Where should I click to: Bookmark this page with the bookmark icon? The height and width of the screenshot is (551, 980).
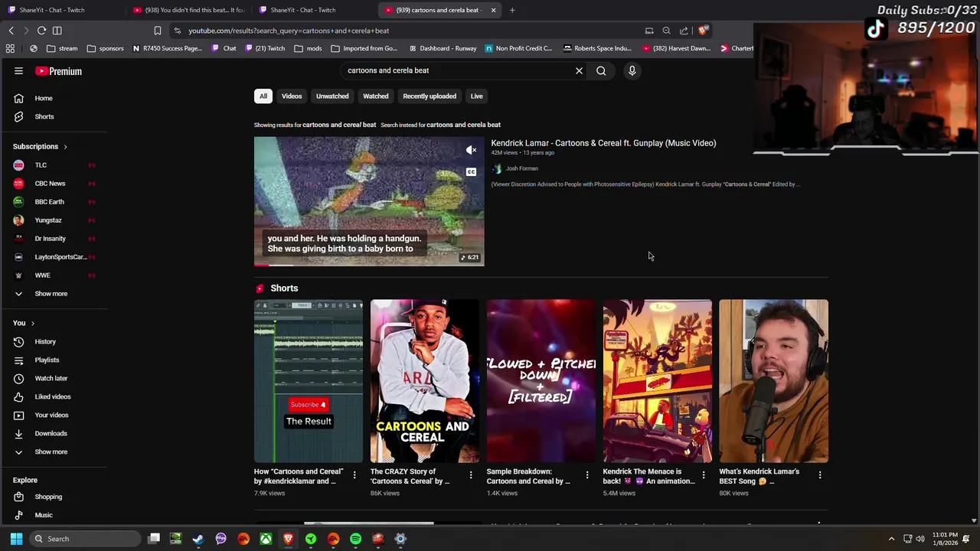(x=157, y=31)
